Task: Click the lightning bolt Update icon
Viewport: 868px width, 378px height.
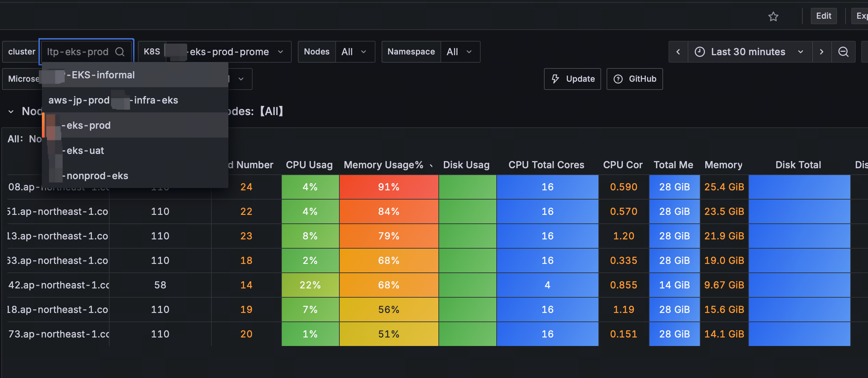Action: (556, 79)
